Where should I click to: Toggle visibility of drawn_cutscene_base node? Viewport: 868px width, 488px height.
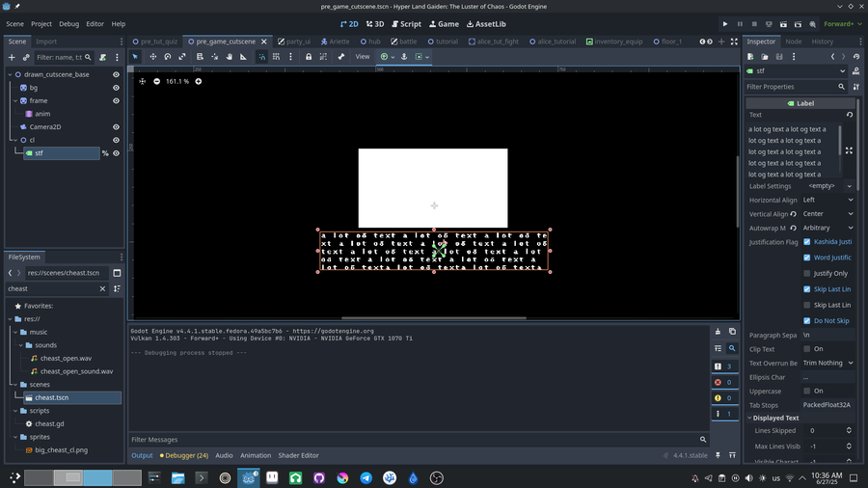117,74
